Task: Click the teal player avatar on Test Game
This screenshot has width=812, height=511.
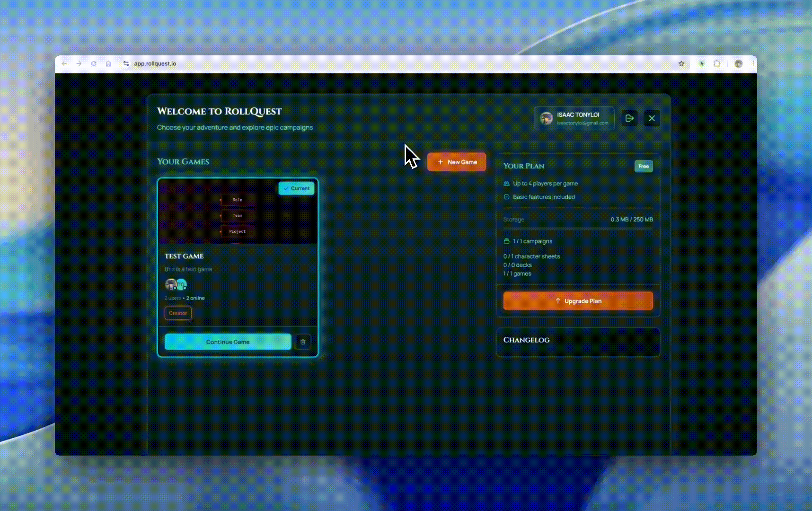Action: click(x=182, y=284)
